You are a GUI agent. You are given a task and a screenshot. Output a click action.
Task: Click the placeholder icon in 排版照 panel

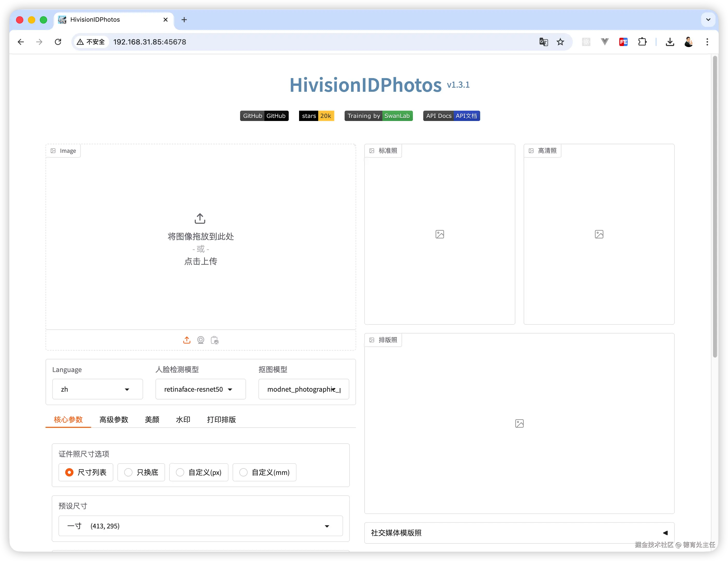519,423
